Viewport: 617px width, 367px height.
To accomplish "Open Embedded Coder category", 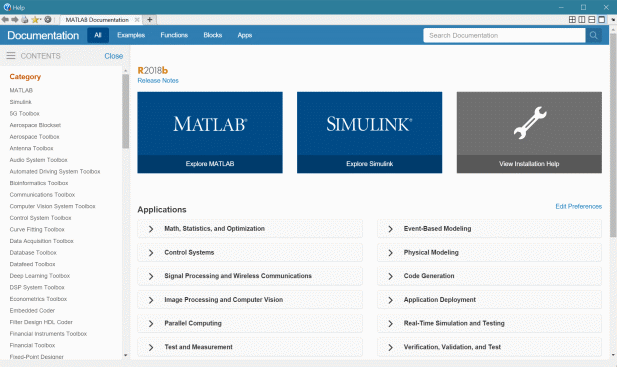I will click(x=32, y=310).
